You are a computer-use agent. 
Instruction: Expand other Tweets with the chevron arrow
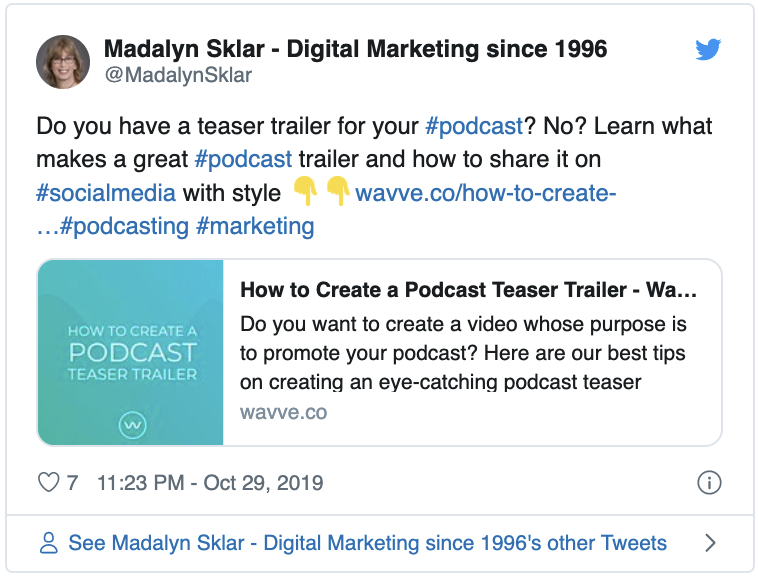[710, 543]
